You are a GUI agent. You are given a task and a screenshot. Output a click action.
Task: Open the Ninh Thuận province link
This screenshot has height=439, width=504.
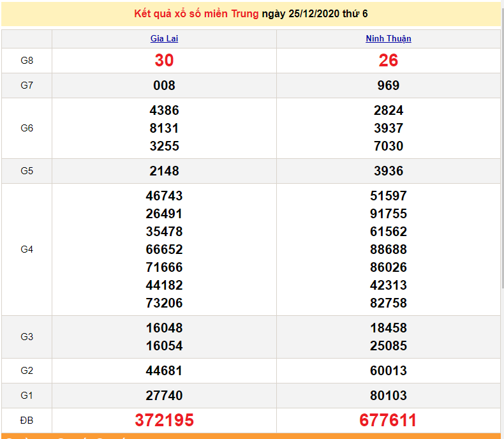tap(388, 39)
